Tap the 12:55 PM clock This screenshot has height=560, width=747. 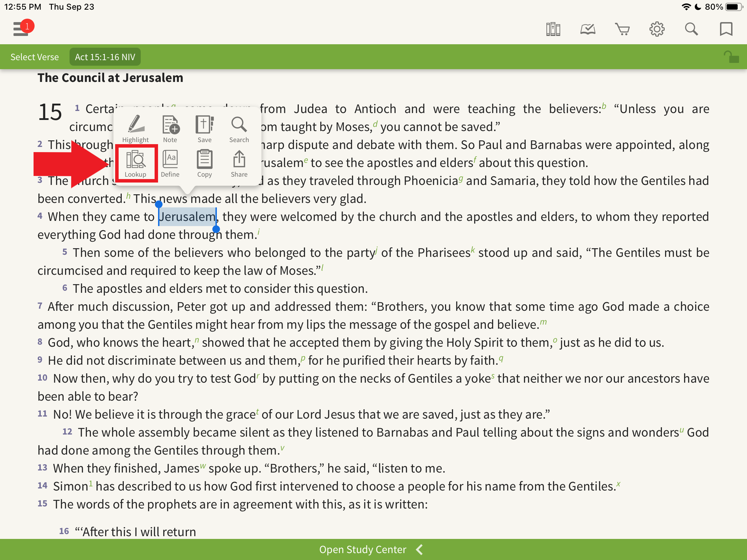(23, 7)
